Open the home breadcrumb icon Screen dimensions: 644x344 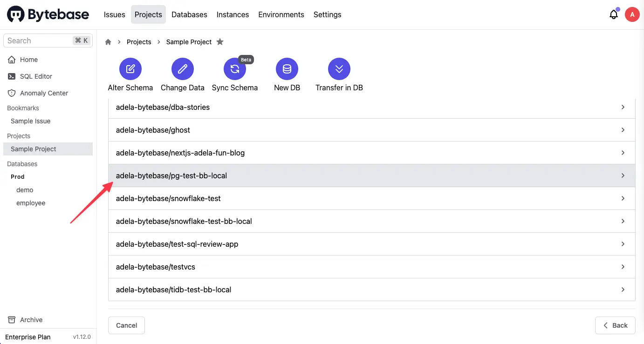tap(108, 41)
